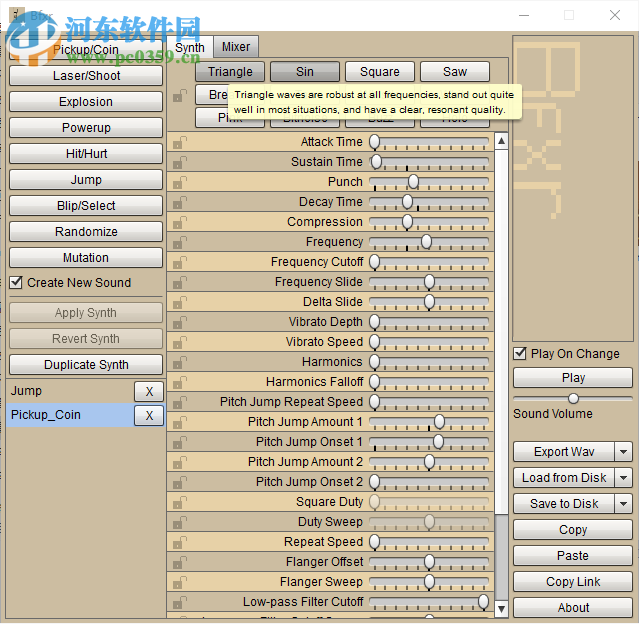The width and height of the screenshot is (639, 624).
Task: Remove Pickup_Coin sound with X
Action: (x=149, y=415)
